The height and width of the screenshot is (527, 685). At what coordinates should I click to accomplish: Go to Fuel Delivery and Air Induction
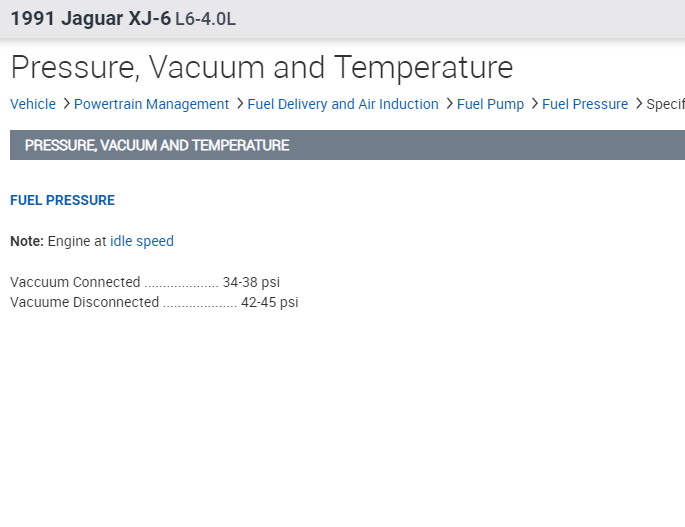(x=343, y=104)
